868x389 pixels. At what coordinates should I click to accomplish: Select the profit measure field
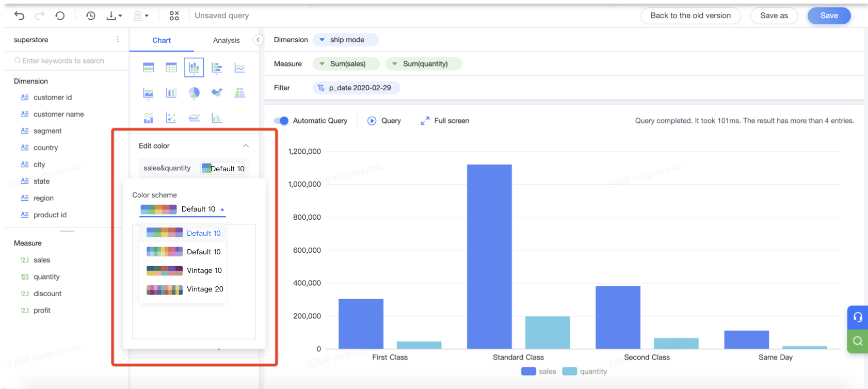(x=42, y=311)
